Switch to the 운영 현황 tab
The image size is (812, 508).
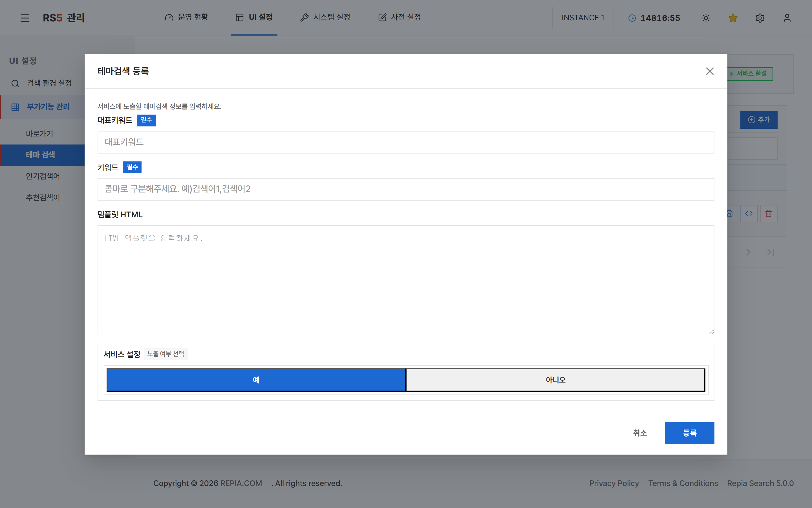187,17
